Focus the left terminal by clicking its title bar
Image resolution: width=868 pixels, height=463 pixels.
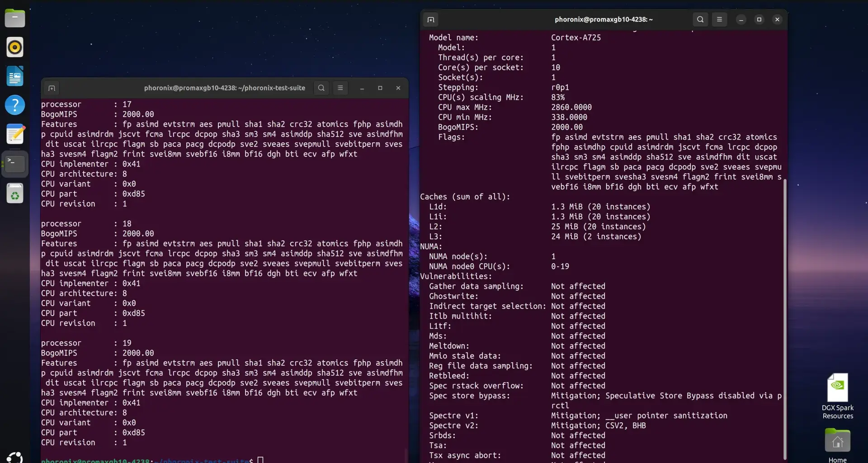[224, 88]
